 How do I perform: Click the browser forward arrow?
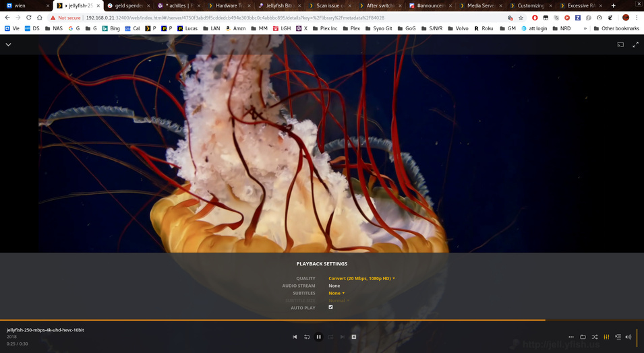18,18
